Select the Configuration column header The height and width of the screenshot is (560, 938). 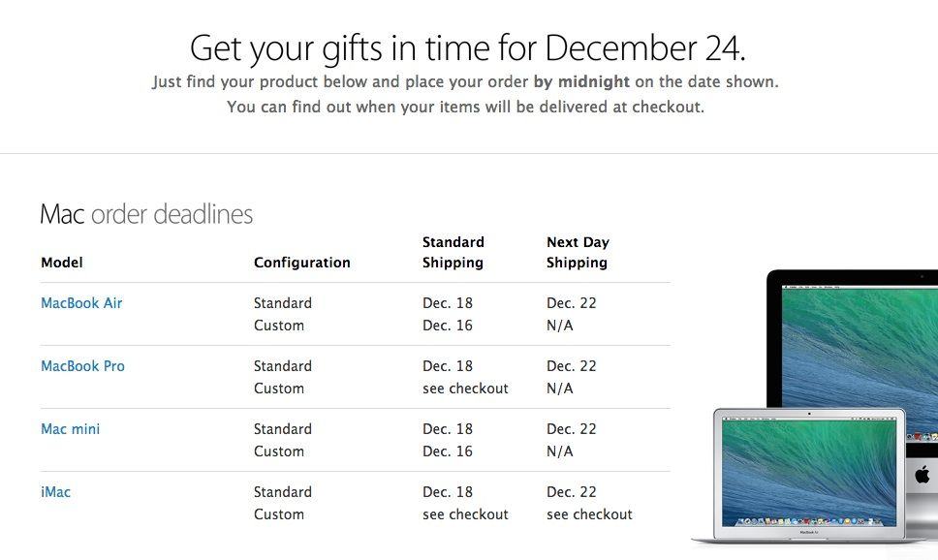tap(301, 263)
